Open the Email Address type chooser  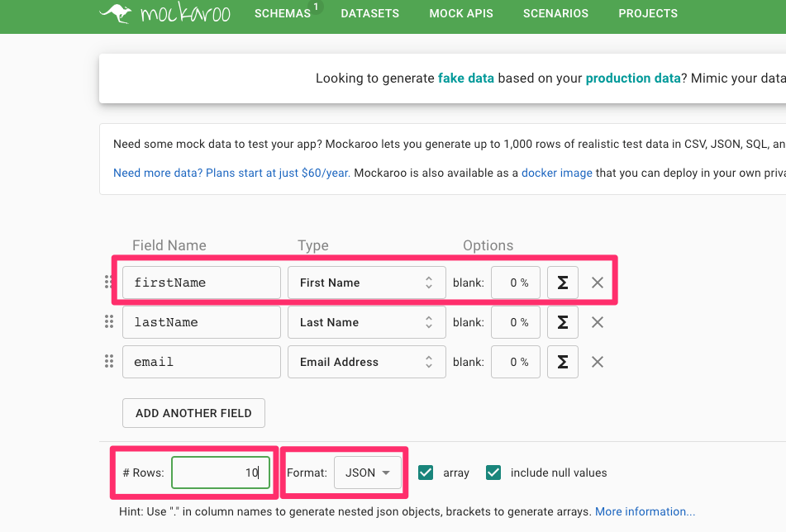[366, 362]
